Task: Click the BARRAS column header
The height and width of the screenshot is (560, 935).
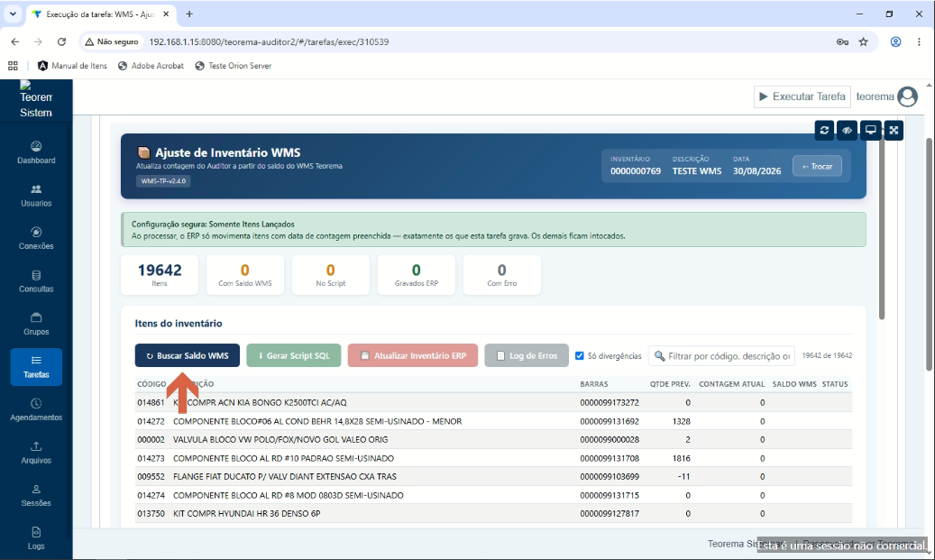Action: coord(594,384)
